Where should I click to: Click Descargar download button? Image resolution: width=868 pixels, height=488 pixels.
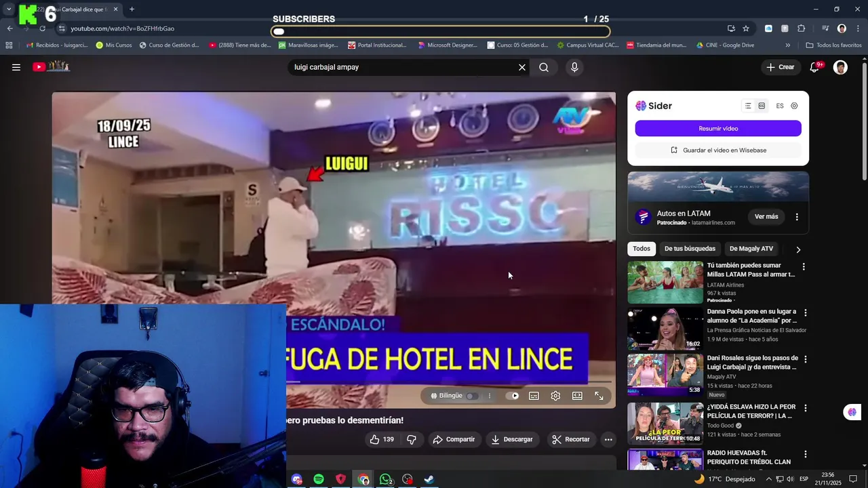[512, 439]
